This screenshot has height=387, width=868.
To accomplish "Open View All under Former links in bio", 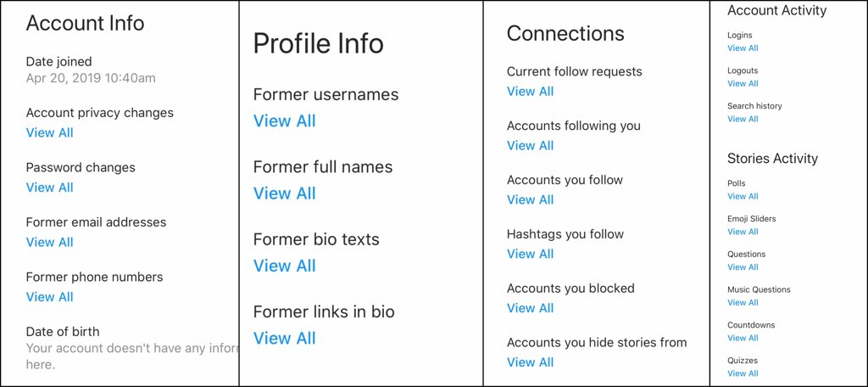I will pos(284,339).
